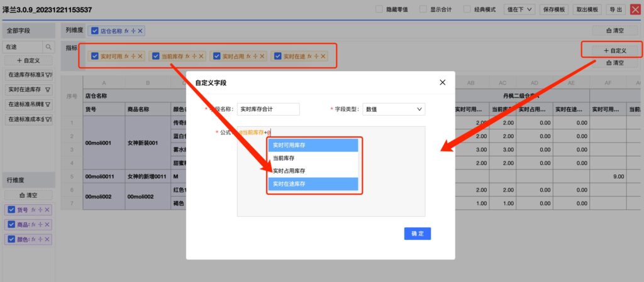644x282 pixels.
Task: Click the 保存模板 button
Action: tap(554, 9)
